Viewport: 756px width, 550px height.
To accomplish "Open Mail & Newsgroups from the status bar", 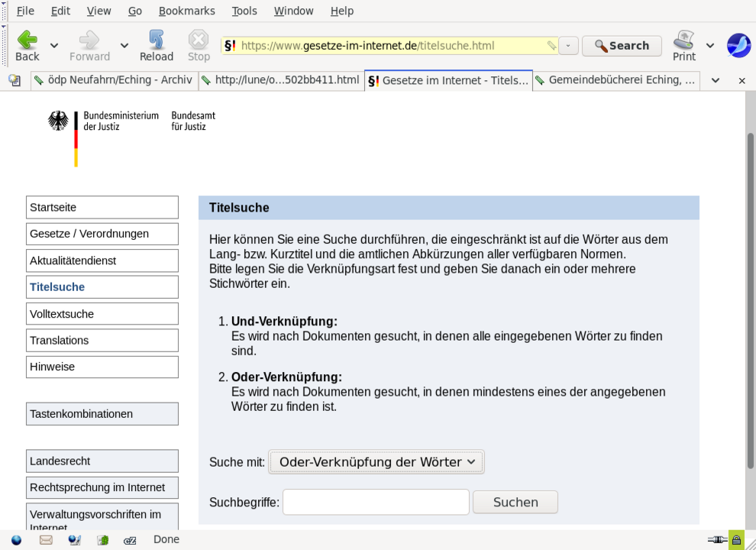I will pos(46,539).
